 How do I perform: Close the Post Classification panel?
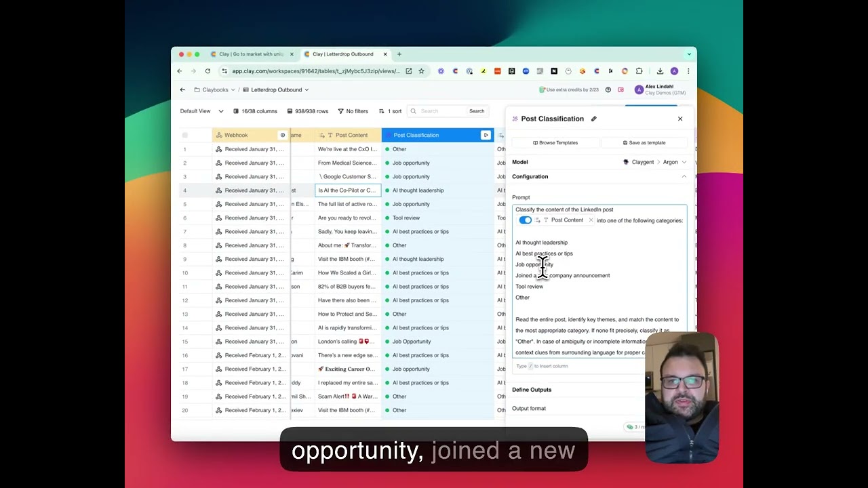tap(680, 119)
